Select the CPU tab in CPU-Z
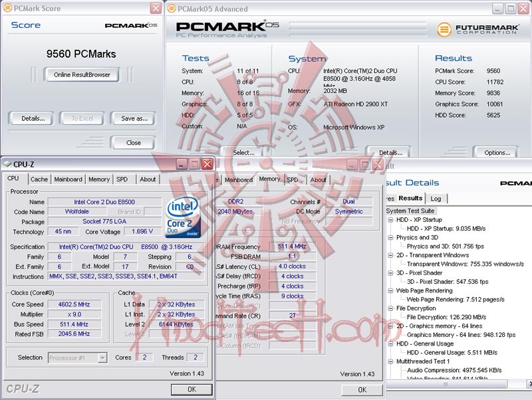532x400 pixels. point(13,178)
